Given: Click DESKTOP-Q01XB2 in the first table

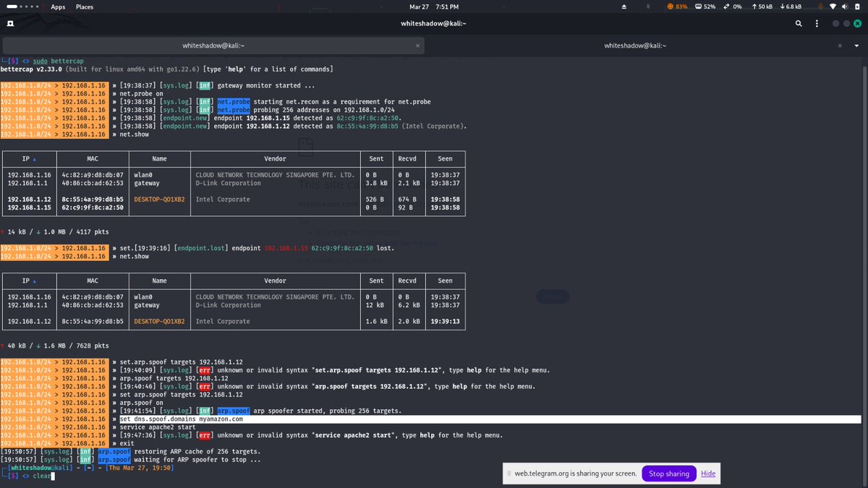Looking at the screenshot, I should click(160, 200).
